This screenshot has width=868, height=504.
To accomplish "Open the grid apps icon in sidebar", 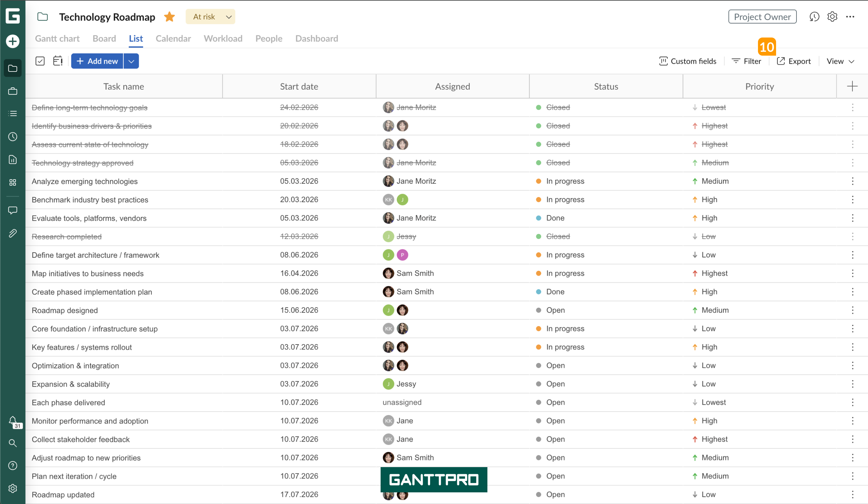I will [x=13, y=182].
